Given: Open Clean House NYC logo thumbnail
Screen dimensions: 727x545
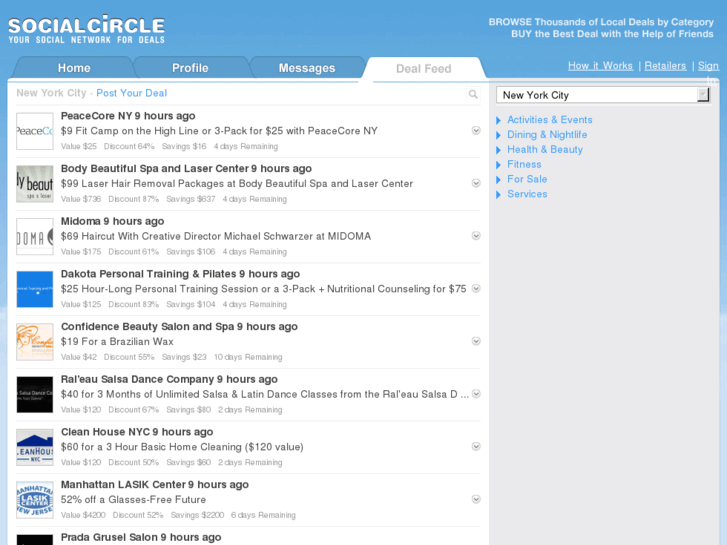Looking at the screenshot, I should pos(35,447).
